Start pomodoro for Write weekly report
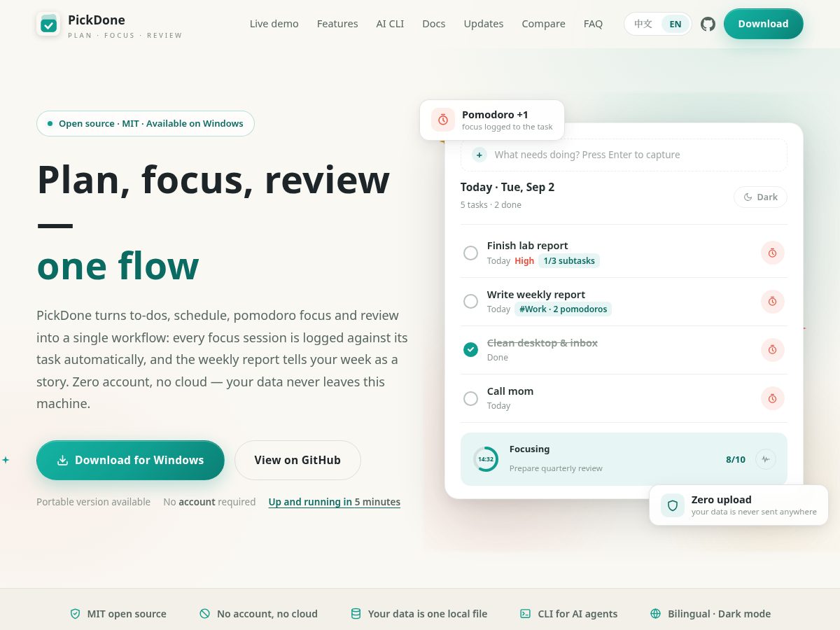The image size is (840, 630). pyautogui.click(x=773, y=301)
